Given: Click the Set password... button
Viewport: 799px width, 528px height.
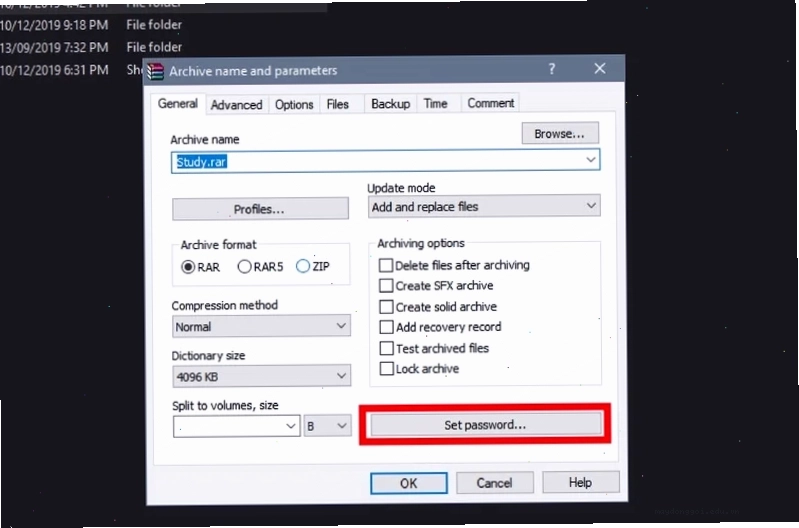Looking at the screenshot, I should 485,425.
